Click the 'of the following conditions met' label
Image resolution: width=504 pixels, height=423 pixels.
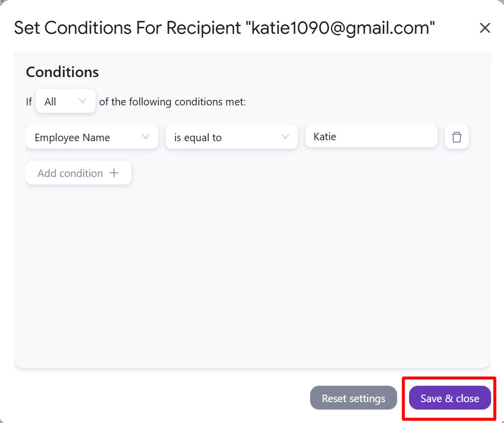click(x=172, y=101)
